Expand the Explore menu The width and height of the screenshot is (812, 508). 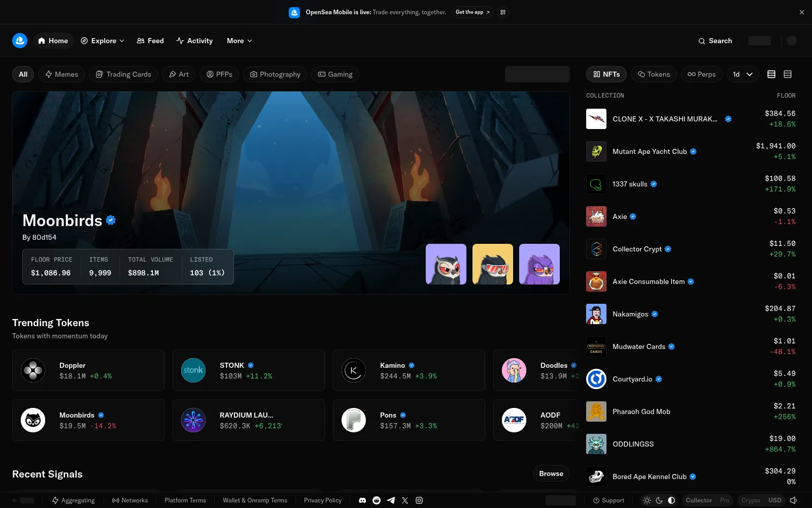103,41
